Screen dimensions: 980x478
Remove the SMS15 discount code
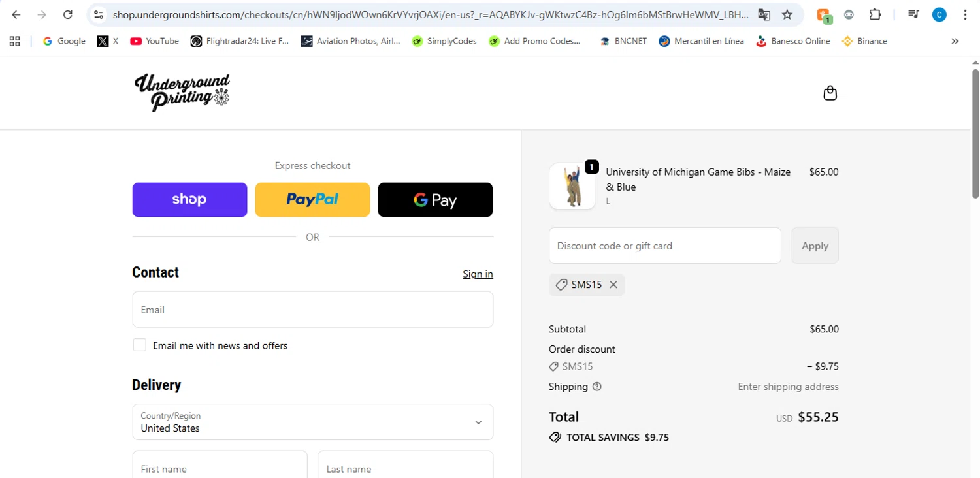(613, 285)
